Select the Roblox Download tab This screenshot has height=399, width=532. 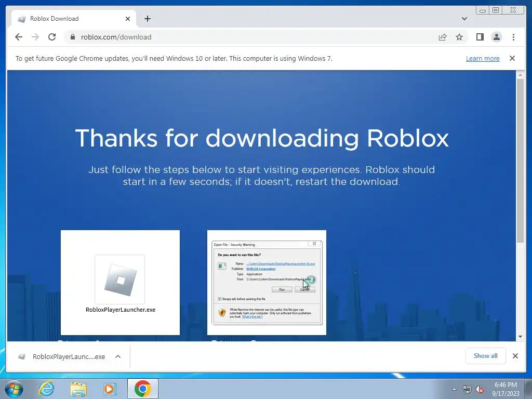click(74, 19)
